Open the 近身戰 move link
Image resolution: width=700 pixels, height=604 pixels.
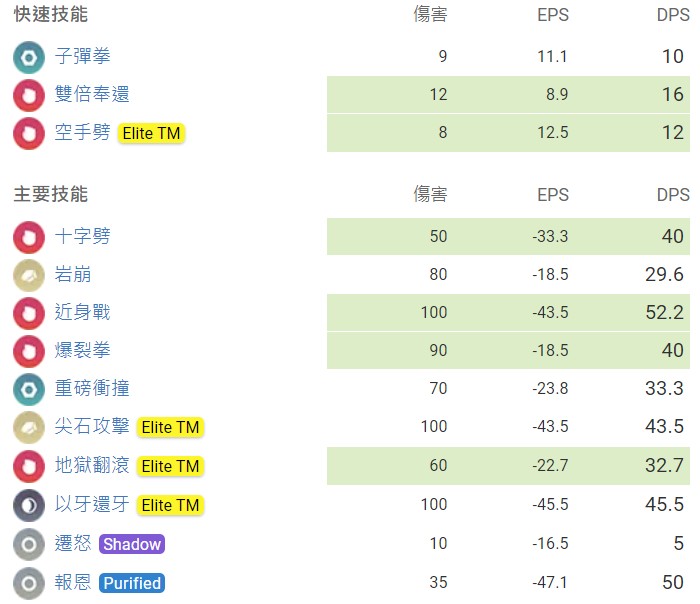82,313
